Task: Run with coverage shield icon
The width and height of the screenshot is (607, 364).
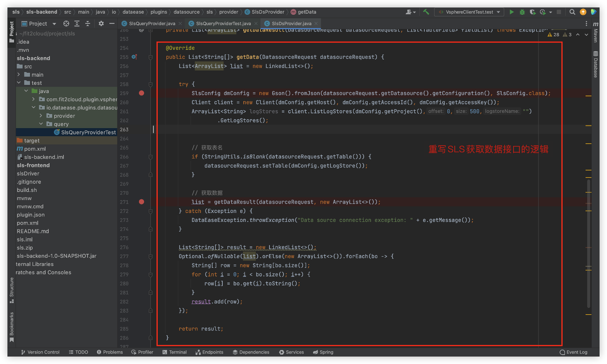Action: coord(532,12)
